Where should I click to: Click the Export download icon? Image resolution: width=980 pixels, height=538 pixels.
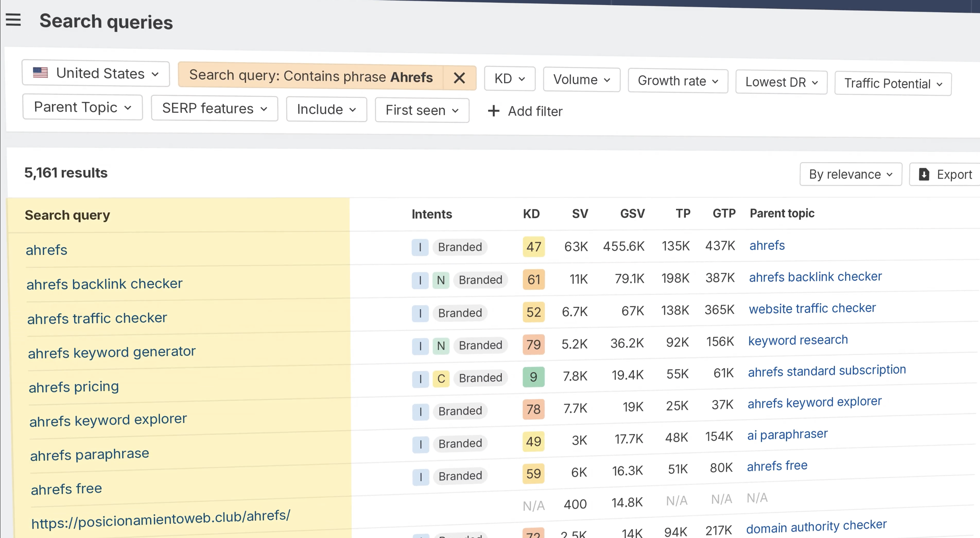pyautogui.click(x=924, y=174)
